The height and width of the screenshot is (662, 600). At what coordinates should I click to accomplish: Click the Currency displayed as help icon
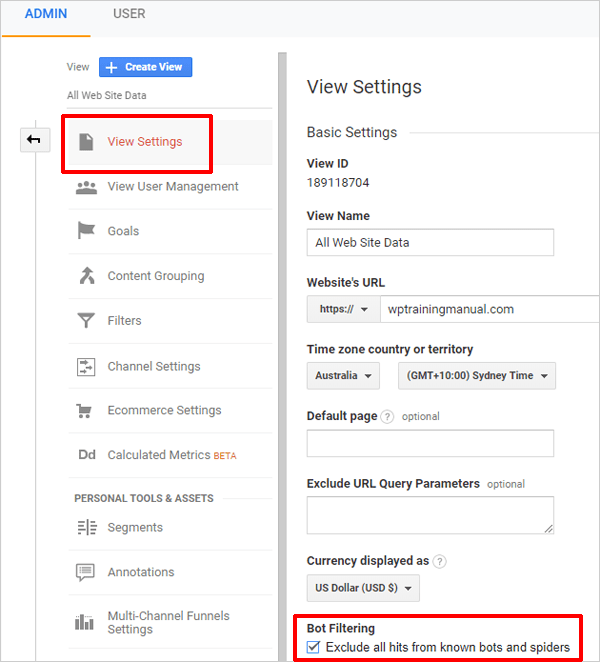point(440,562)
